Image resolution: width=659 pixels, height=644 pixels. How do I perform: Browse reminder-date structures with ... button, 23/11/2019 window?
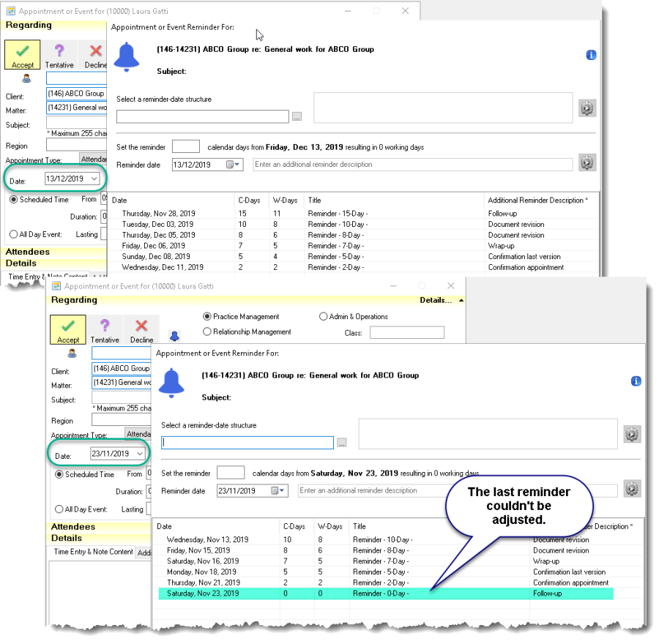pyautogui.click(x=342, y=443)
